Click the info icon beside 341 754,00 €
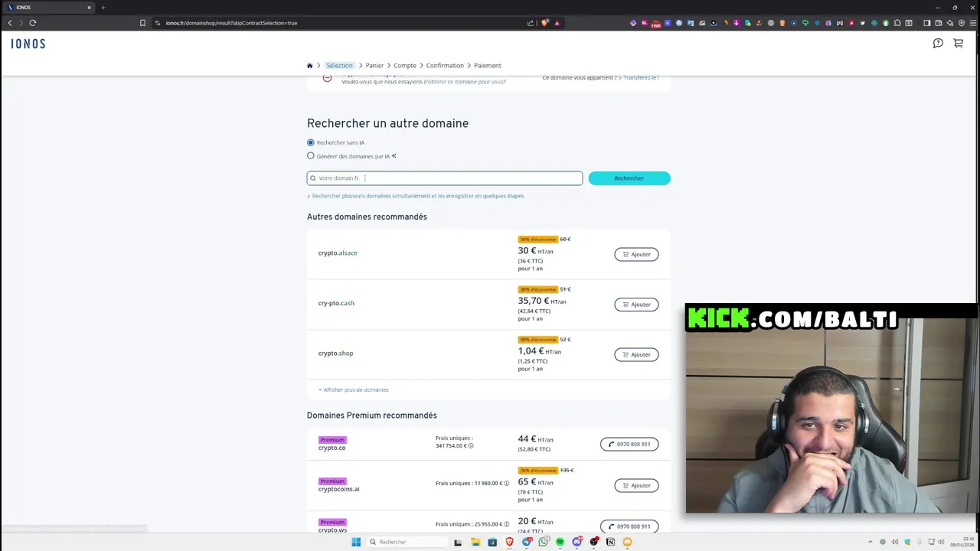The height and width of the screenshot is (551, 980). (471, 446)
